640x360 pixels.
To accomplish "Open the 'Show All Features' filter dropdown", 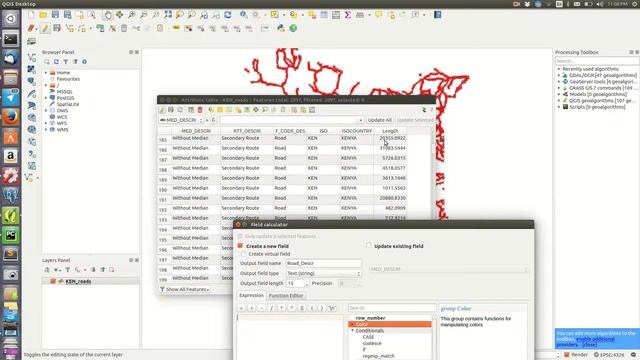I will [184, 289].
